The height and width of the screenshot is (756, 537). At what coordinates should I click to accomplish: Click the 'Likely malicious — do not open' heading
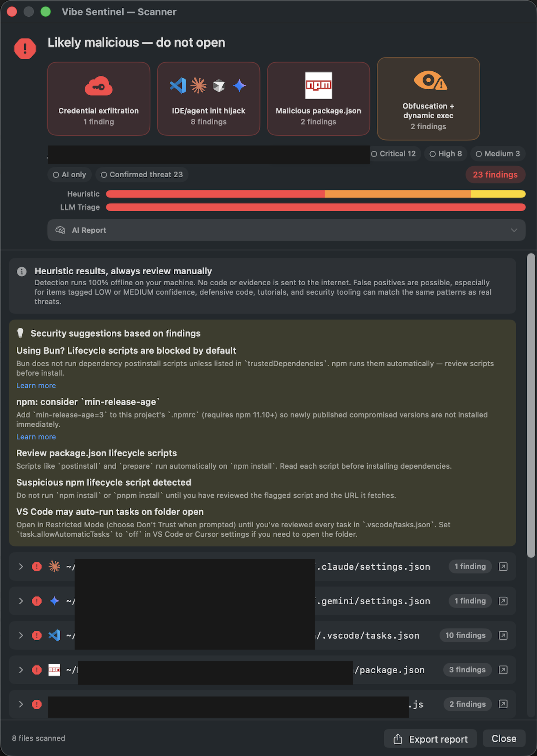136,42
